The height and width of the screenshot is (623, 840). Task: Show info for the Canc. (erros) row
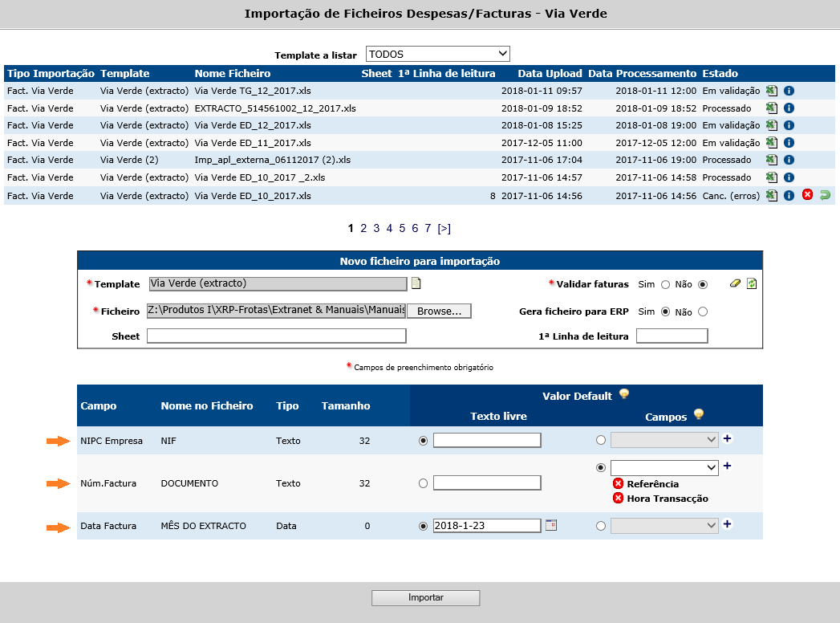pyautogui.click(x=789, y=195)
